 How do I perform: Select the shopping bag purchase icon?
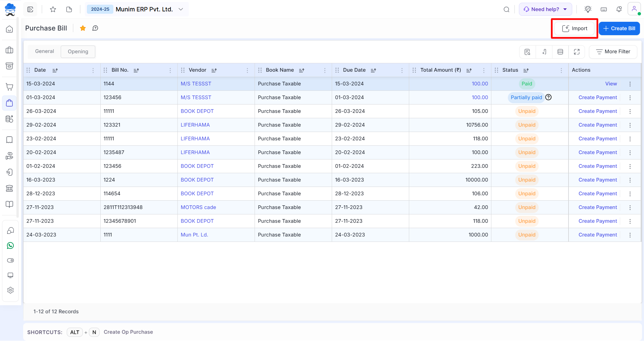[x=9, y=103]
